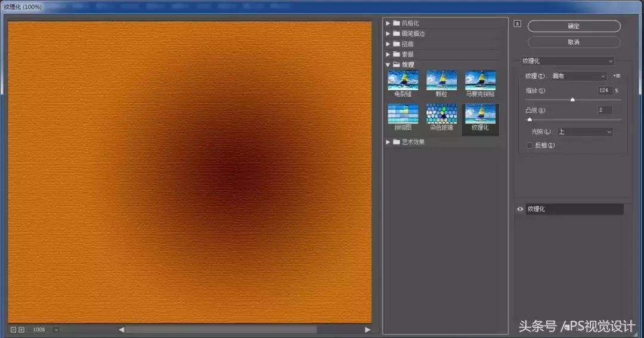Click the 取消 (Cancel) button
Image resolution: width=644 pixels, height=338 pixels.
pyautogui.click(x=574, y=42)
